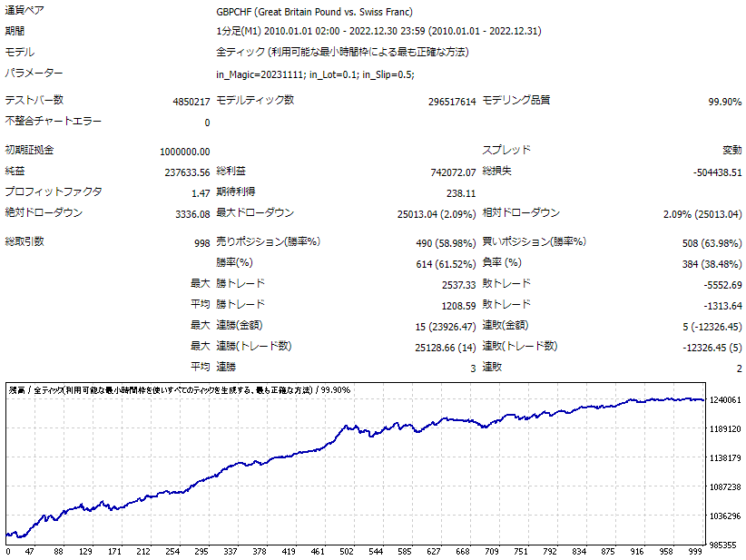746x560 pixels.
Task: Click the 1240061 label on chart axis
Action: (725, 400)
